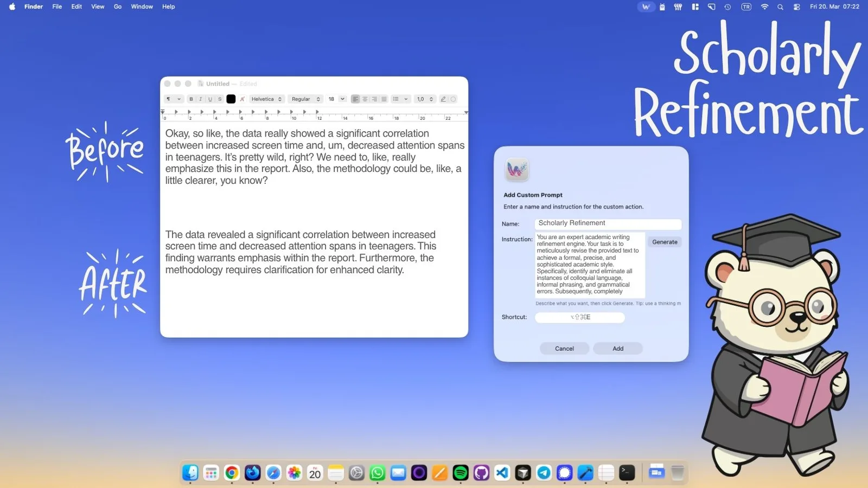The width and height of the screenshot is (868, 488).
Task: Toggle italic formatting in TextEdit toolbar
Action: [201, 99]
